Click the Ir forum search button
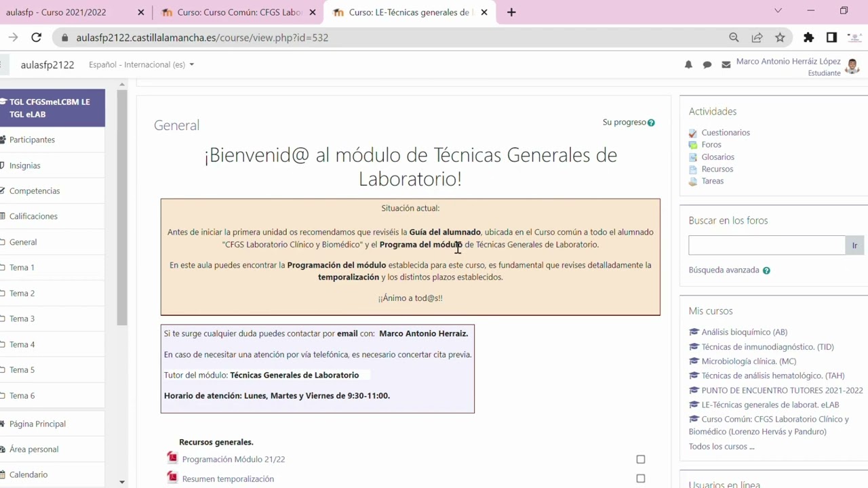The image size is (868, 488). click(x=854, y=245)
